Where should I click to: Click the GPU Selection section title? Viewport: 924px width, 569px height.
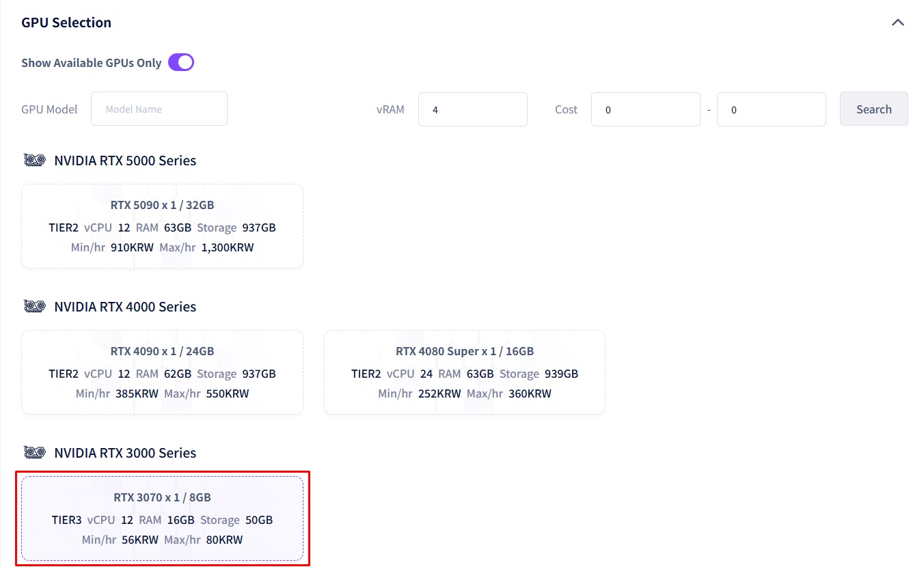[x=66, y=23]
